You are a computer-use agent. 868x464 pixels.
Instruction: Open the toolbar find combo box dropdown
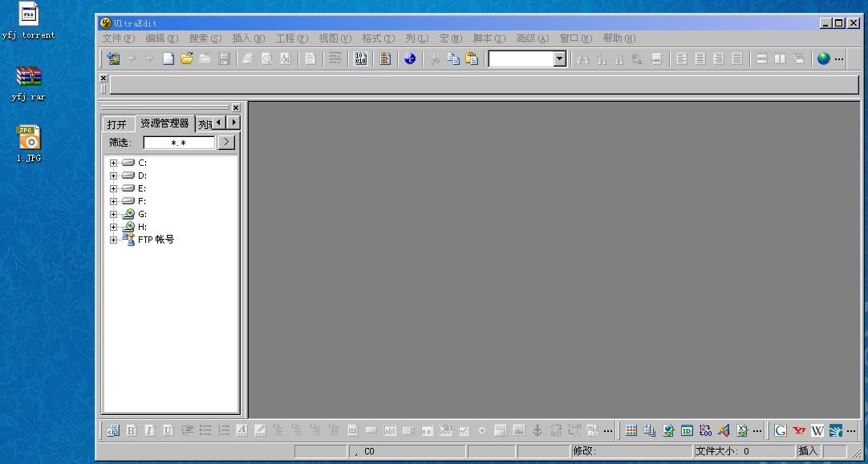pos(560,59)
